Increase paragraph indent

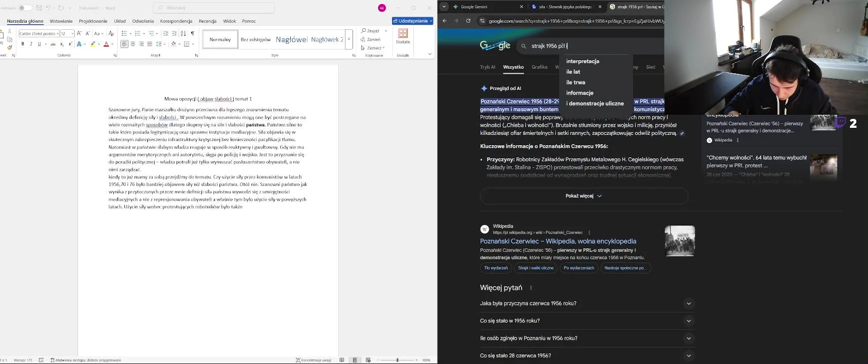(174, 33)
